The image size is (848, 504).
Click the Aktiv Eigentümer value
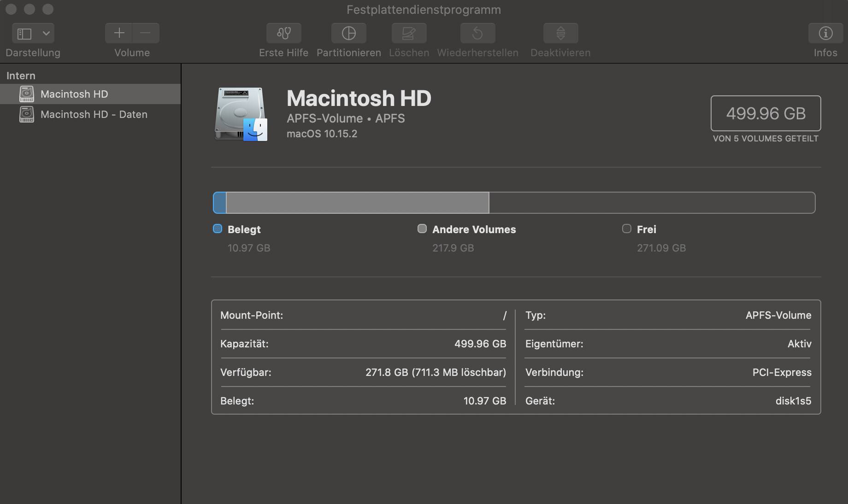point(800,344)
